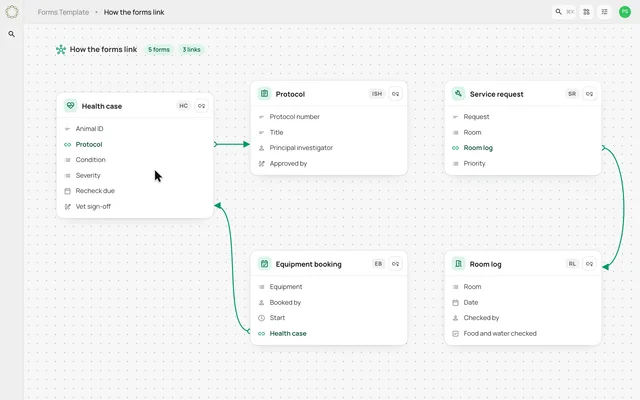Image resolution: width=640 pixels, height=400 pixels.
Task: Click link icon button on Room log card
Action: click(x=589, y=264)
